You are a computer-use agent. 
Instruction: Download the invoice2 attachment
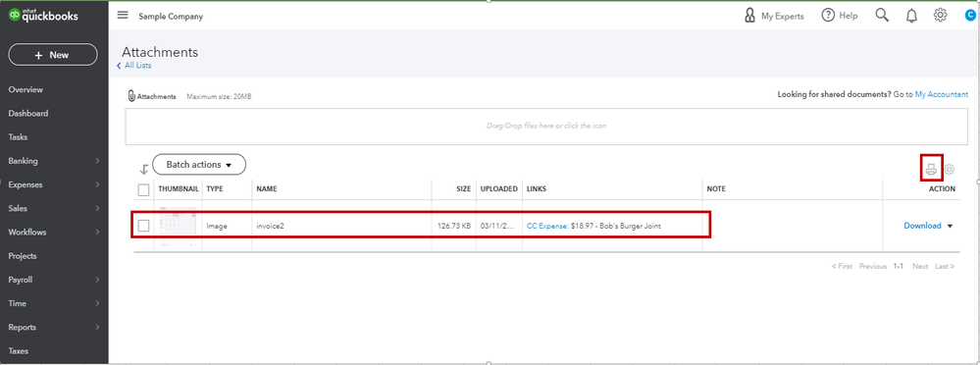[x=922, y=226]
